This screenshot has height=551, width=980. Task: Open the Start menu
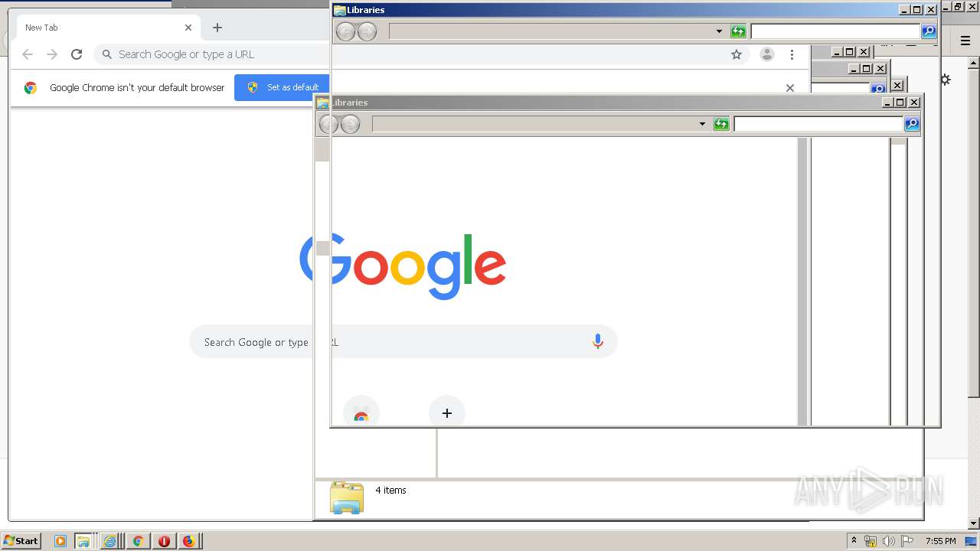tap(21, 540)
